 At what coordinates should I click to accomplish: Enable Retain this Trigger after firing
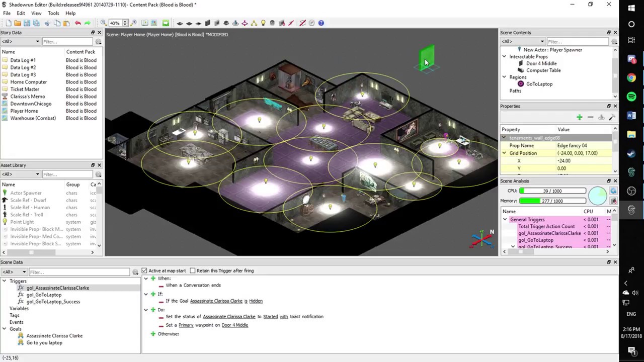tap(192, 270)
